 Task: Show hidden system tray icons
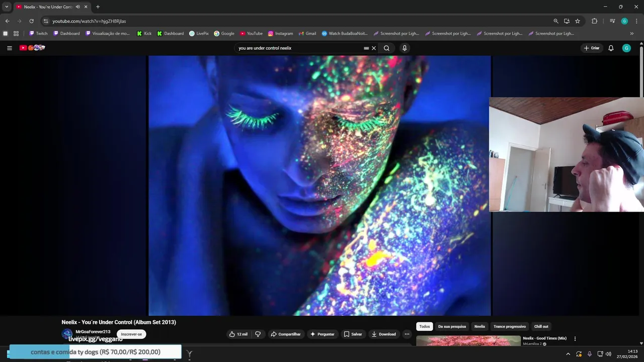pos(568,354)
